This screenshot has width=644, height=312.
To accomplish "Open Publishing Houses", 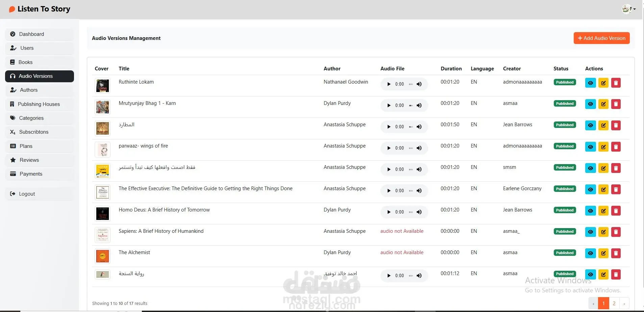I will click(40, 104).
